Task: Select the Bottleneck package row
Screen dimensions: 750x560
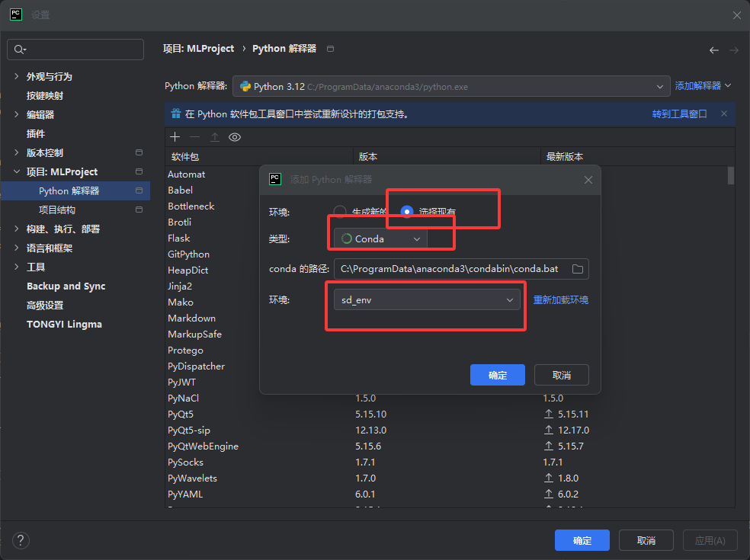Action: [191, 206]
